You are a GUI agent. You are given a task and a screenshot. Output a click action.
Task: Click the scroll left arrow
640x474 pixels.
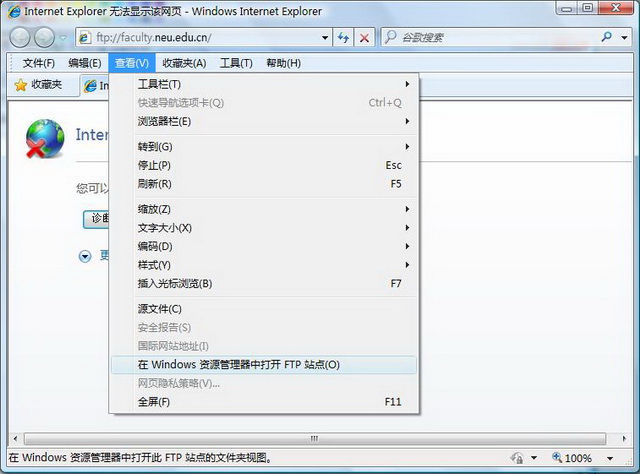click(x=15, y=439)
